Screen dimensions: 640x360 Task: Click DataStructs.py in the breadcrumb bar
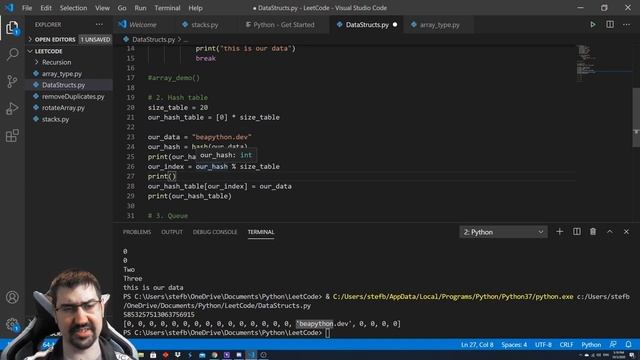click(153, 40)
